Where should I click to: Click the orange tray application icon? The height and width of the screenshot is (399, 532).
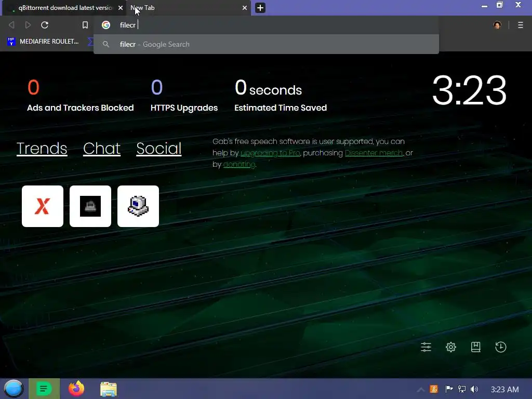point(434,389)
